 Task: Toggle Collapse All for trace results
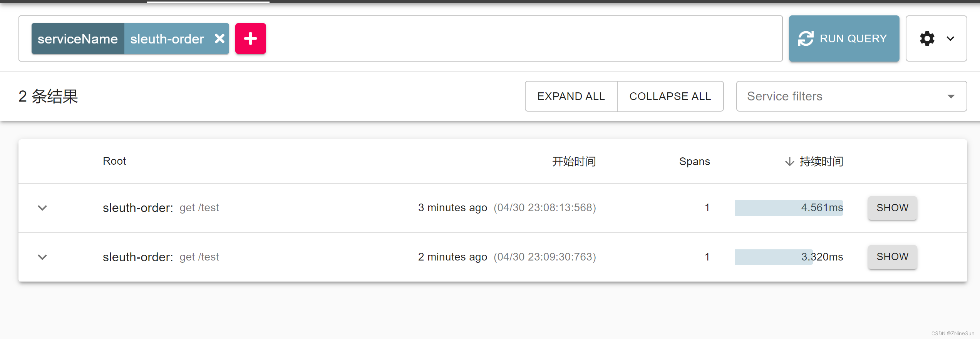click(670, 96)
